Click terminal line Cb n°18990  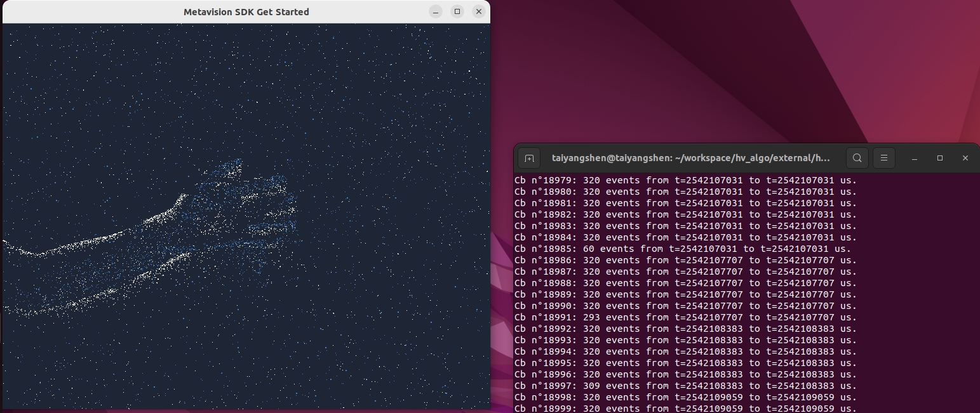685,306
